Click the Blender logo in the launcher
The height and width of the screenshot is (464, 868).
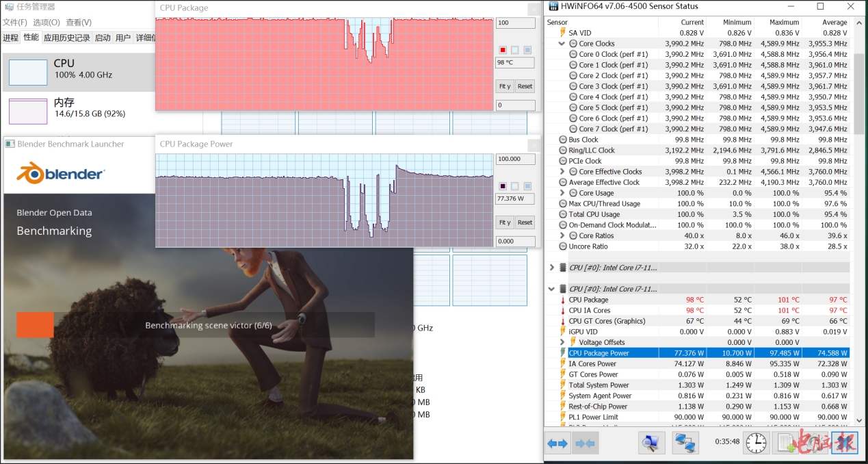point(61,174)
